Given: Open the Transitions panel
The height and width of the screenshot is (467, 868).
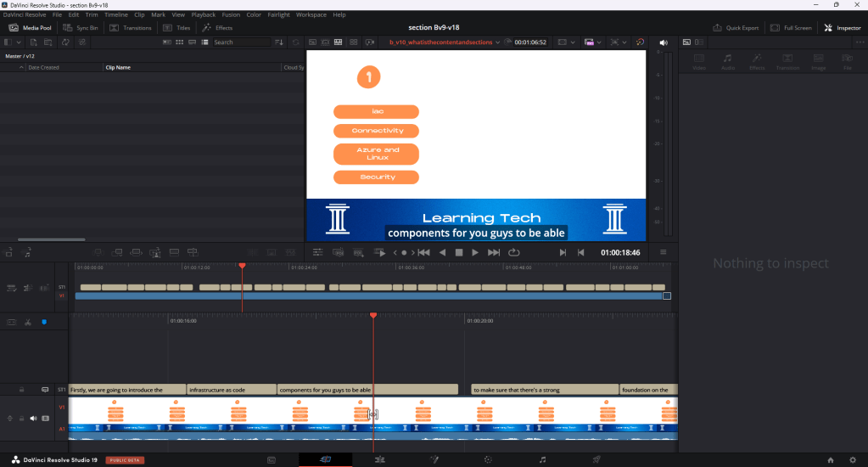Looking at the screenshot, I should pyautogui.click(x=131, y=28).
